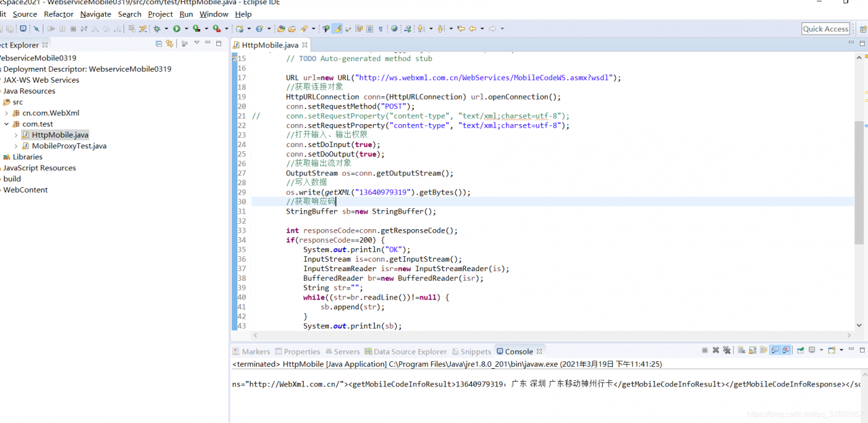
Task: Toggle Show Console on standard output change
Action: (x=774, y=350)
